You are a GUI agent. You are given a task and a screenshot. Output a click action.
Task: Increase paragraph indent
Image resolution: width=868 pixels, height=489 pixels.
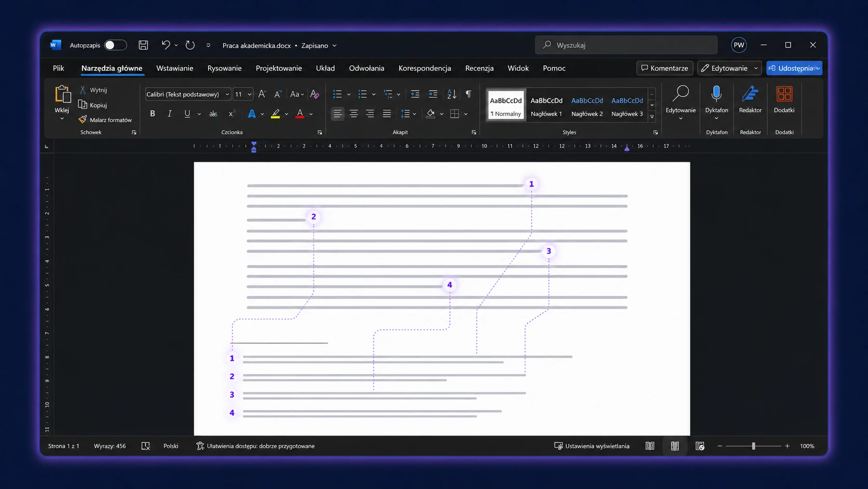tap(433, 94)
